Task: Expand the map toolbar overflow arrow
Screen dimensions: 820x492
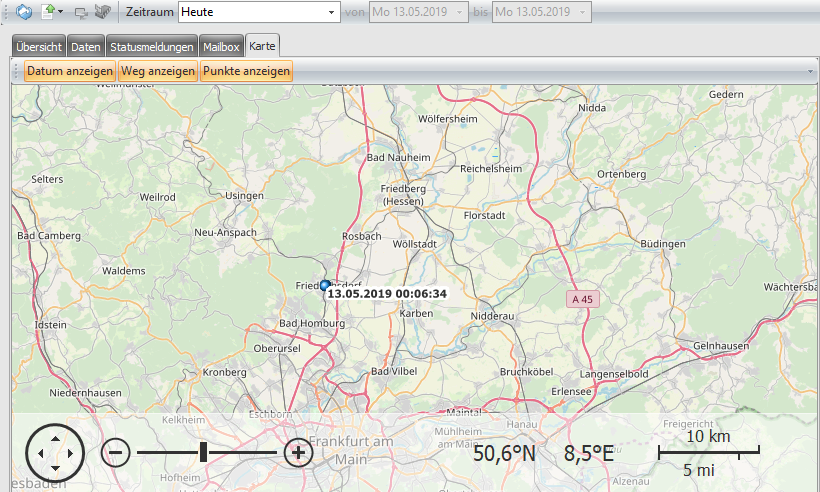Action: tap(811, 72)
